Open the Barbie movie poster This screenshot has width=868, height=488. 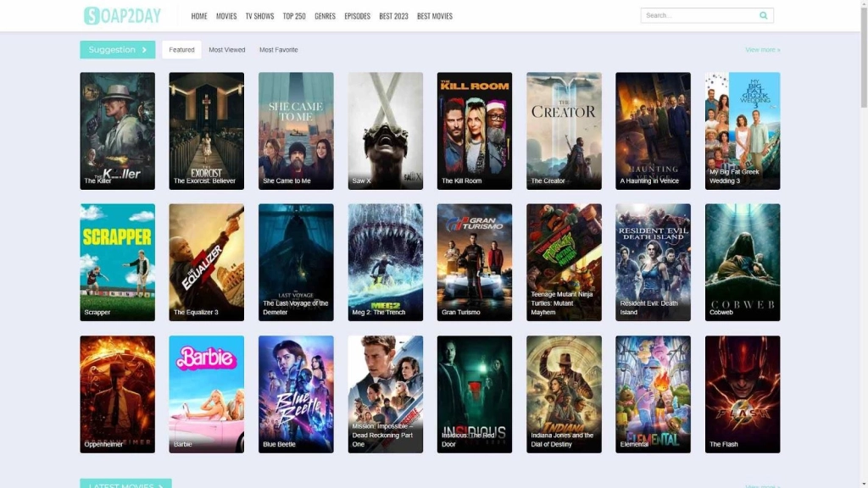(x=207, y=394)
